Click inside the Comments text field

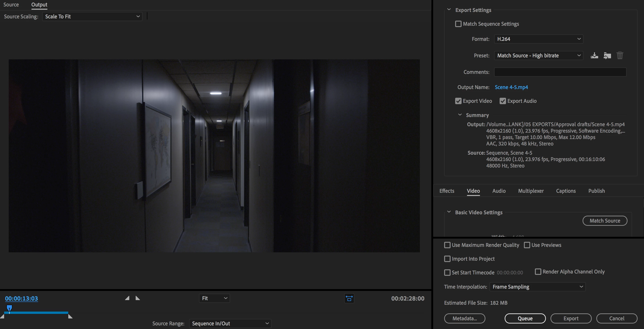[560, 72]
